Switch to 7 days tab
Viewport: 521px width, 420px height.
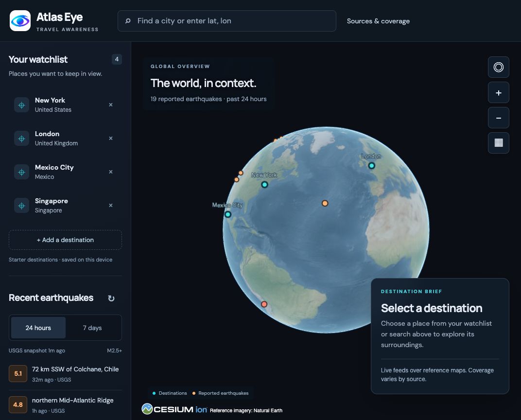92,328
